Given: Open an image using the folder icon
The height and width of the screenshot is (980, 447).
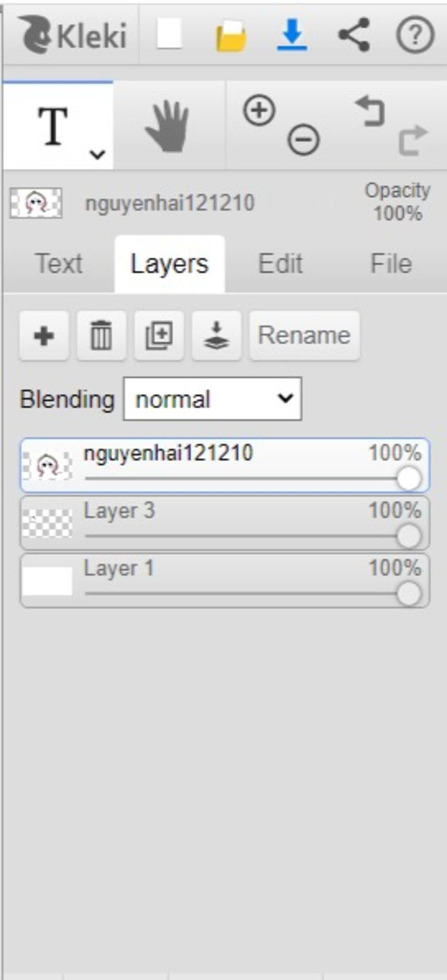Looking at the screenshot, I should click(231, 36).
